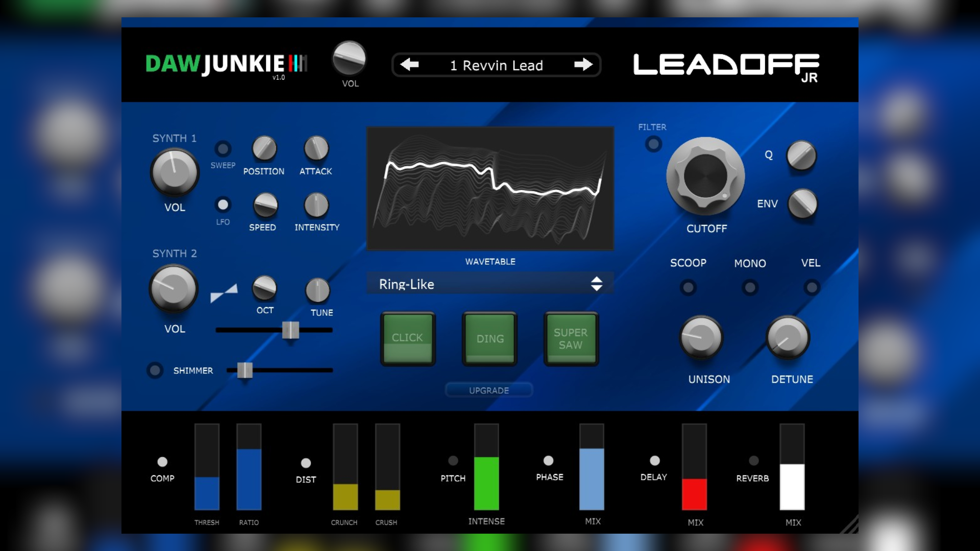Click the WAVETABLE label
The image size is (980, 551).
pos(490,262)
